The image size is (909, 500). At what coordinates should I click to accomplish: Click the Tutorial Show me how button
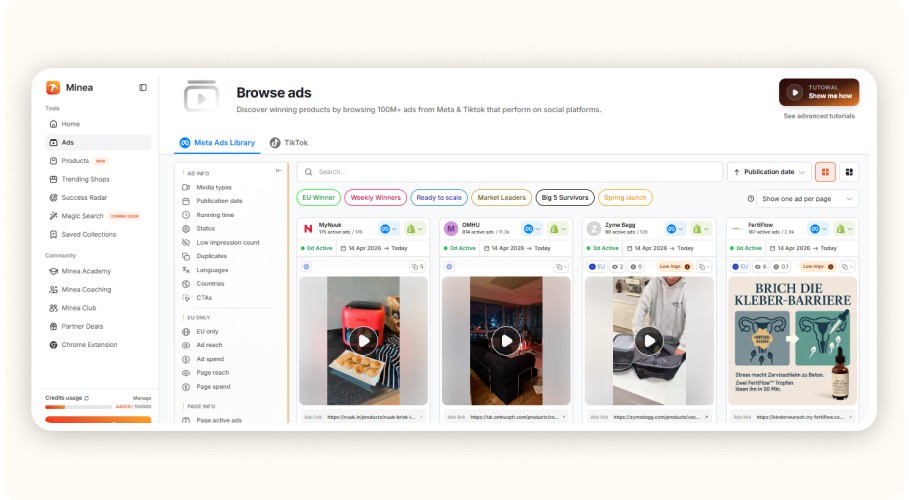(819, 92)
